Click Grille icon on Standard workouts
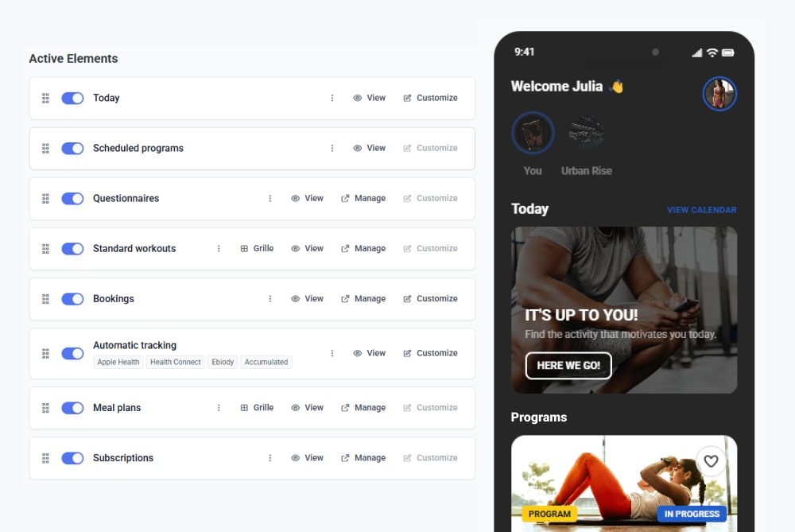The height and width of the screenshot is (532, 795). (x=244, y=248)
